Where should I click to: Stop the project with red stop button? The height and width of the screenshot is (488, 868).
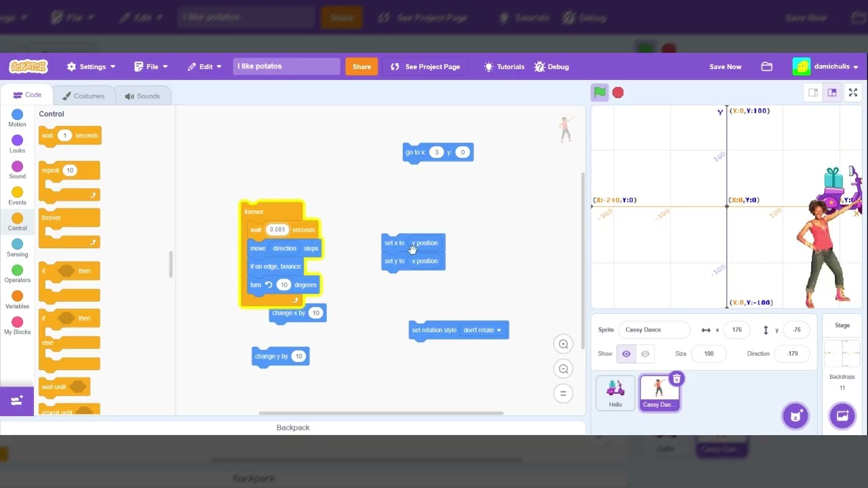coord(618,92)
